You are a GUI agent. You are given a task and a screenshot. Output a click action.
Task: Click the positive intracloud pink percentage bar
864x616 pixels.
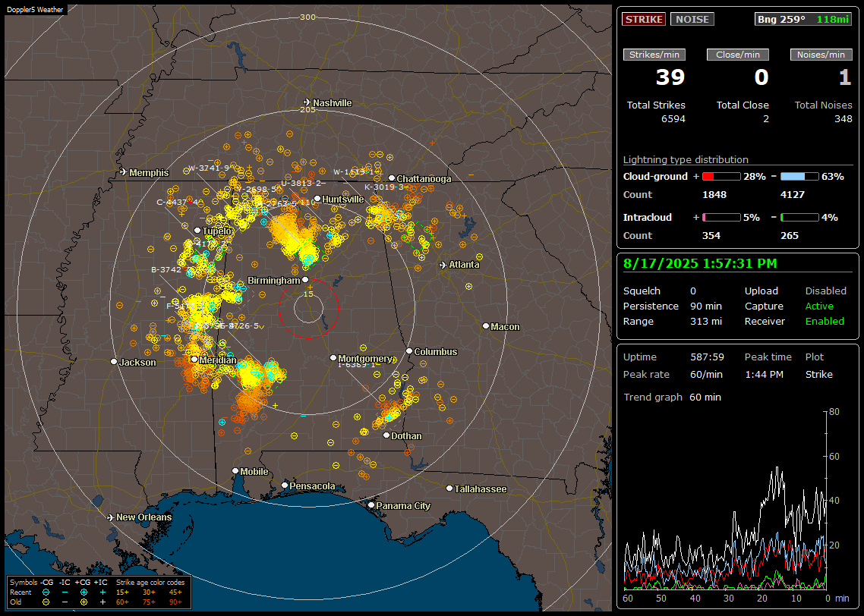(x=721, y=218)
